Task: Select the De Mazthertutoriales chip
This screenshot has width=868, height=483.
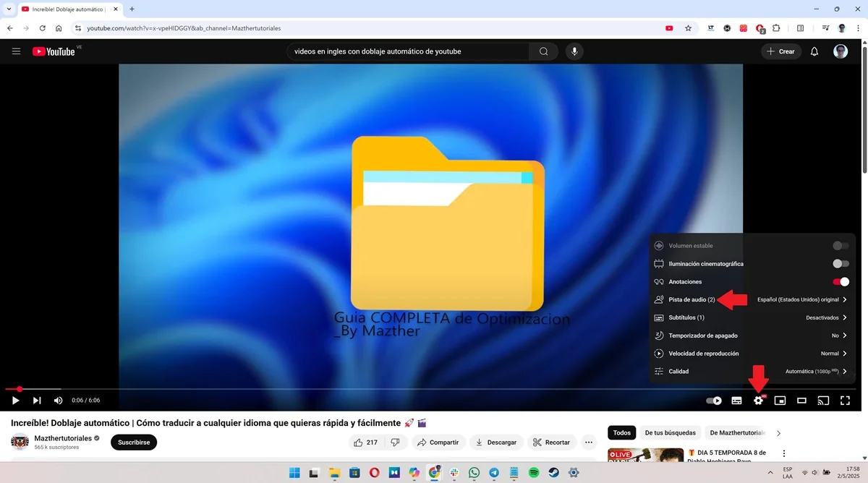Action: click(736, 433)
